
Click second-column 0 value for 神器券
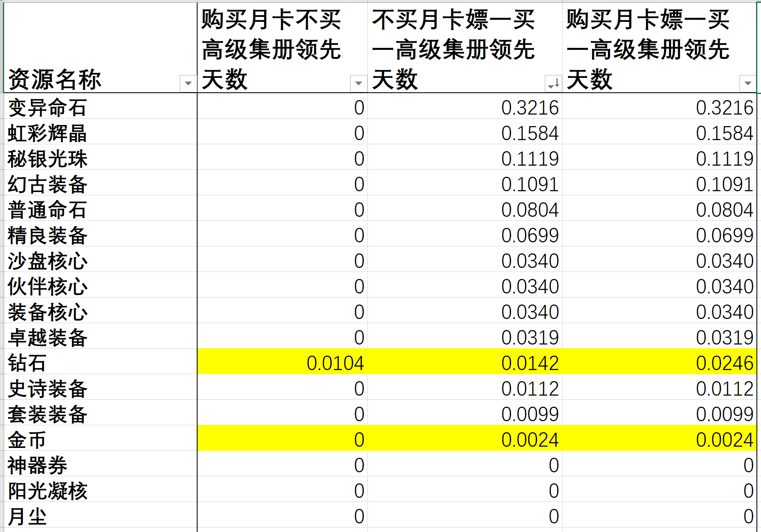283,464
